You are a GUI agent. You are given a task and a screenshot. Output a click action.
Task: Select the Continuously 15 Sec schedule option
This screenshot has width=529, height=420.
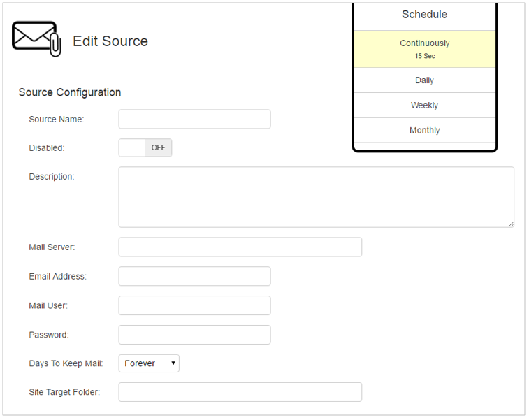point(424,49)
